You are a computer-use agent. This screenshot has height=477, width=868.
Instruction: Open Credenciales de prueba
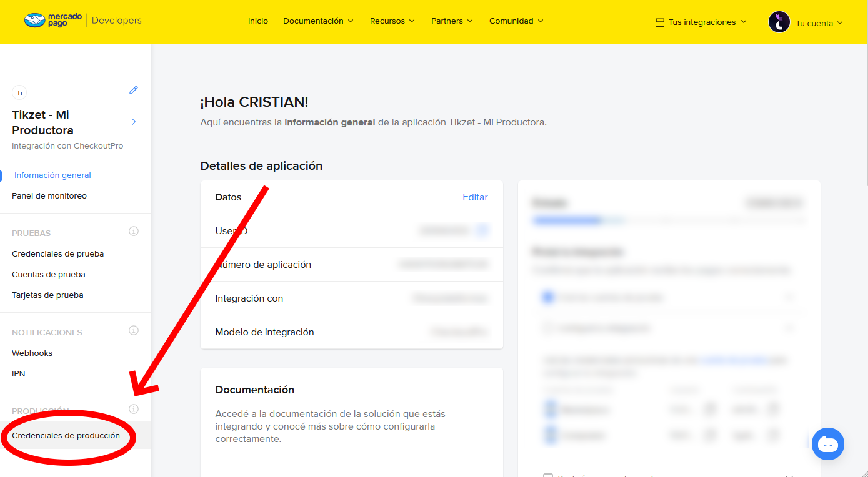pyautogui.click(x=58, y=254)
